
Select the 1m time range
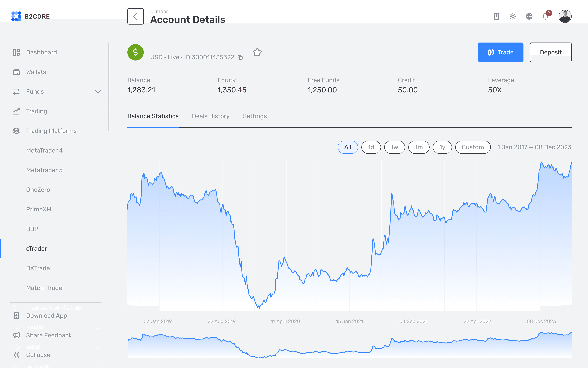coord(419,147)
